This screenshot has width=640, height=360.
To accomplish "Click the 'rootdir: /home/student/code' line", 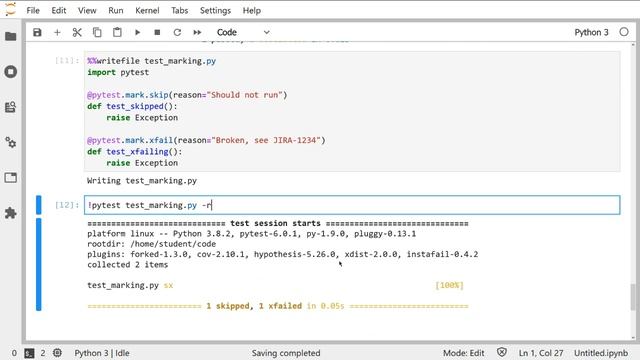I will (x=151, y=244).
